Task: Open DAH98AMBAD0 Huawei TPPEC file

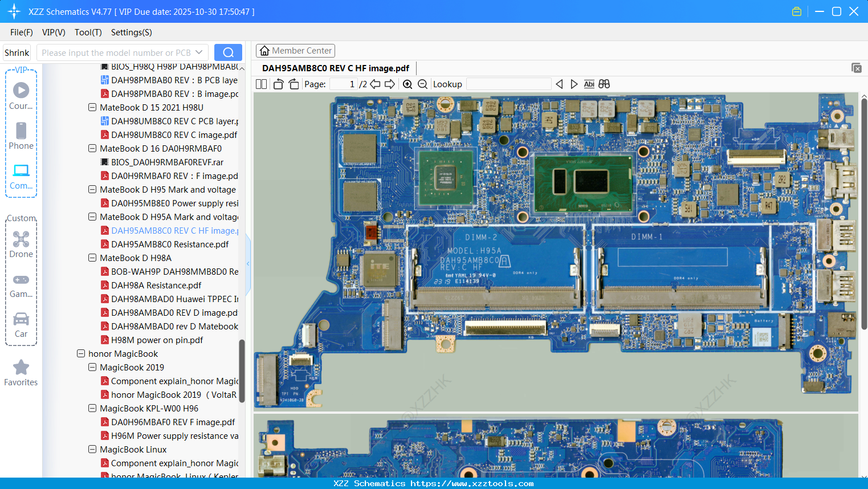Action: [169, 299]
